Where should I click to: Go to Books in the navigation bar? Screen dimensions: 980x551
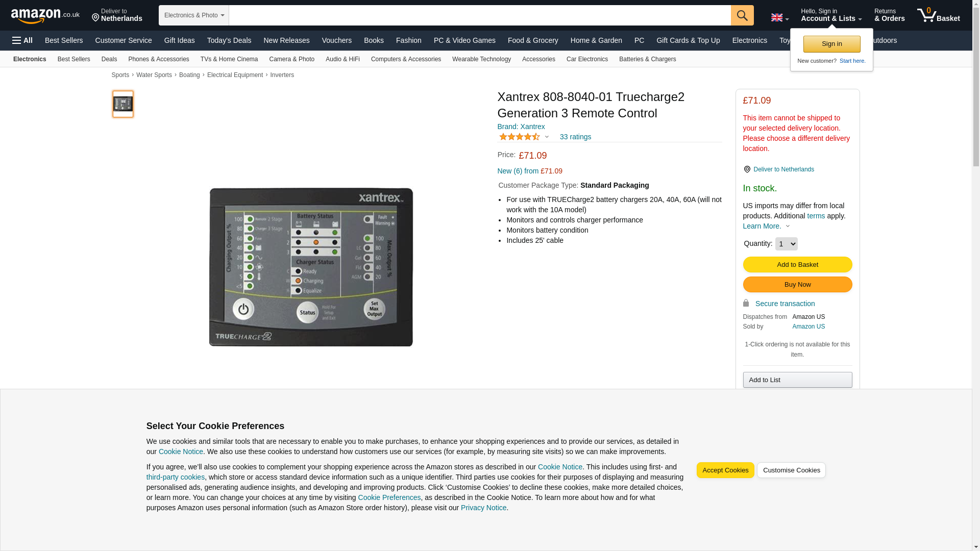pyautogui.click(x=374, y=40)
